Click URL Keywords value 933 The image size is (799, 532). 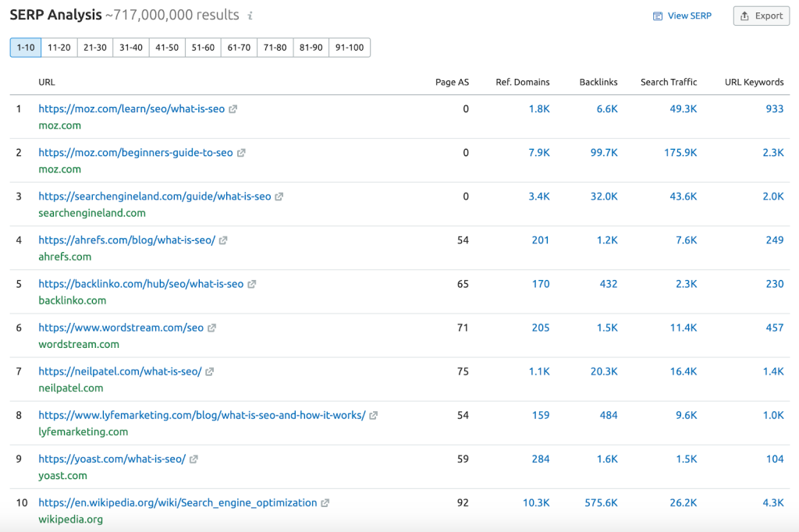tap(775, 108)
